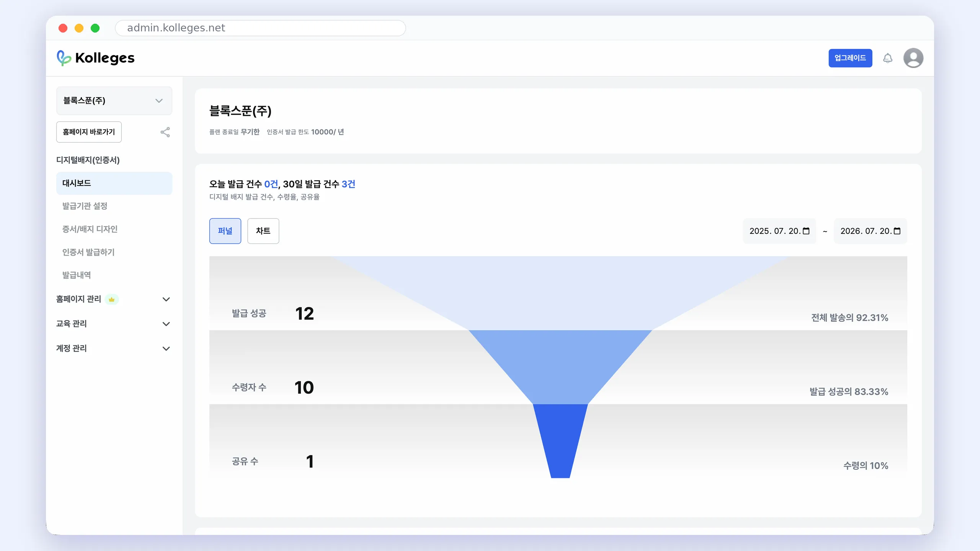Open 인증서 발급하기 menu item

click(x=88, y=252)
